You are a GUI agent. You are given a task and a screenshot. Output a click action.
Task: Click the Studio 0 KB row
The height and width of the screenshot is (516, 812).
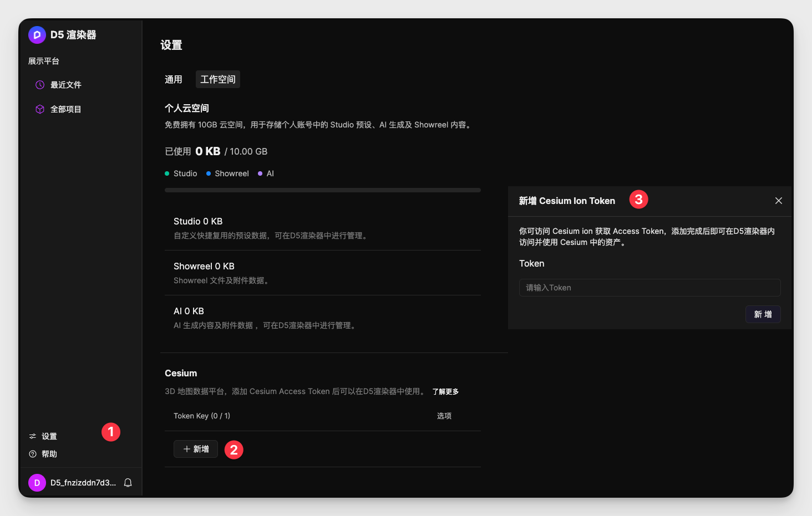[x=323, y=228]
